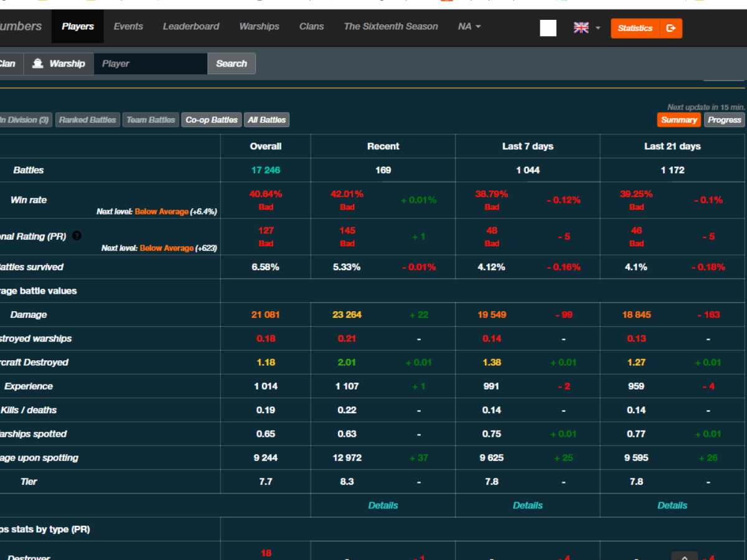Click the Statistics orange button
The image size is (747, 560).
(x=635, y=28)
